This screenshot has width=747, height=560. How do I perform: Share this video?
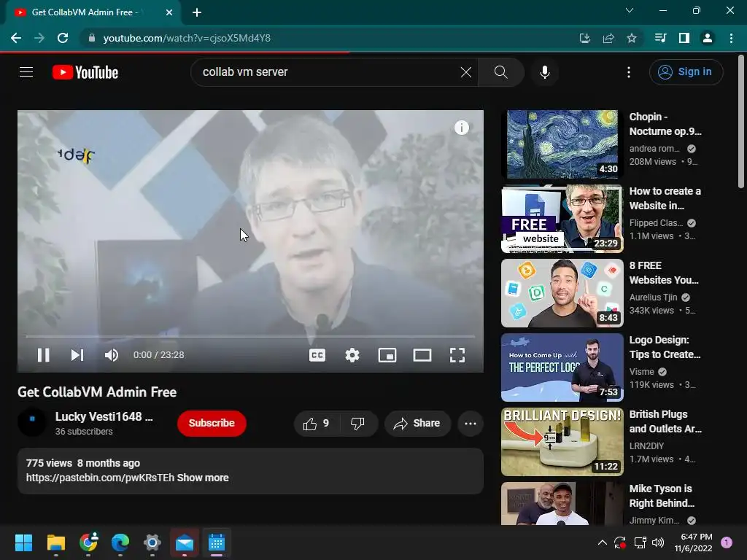[x=417, y=424]
